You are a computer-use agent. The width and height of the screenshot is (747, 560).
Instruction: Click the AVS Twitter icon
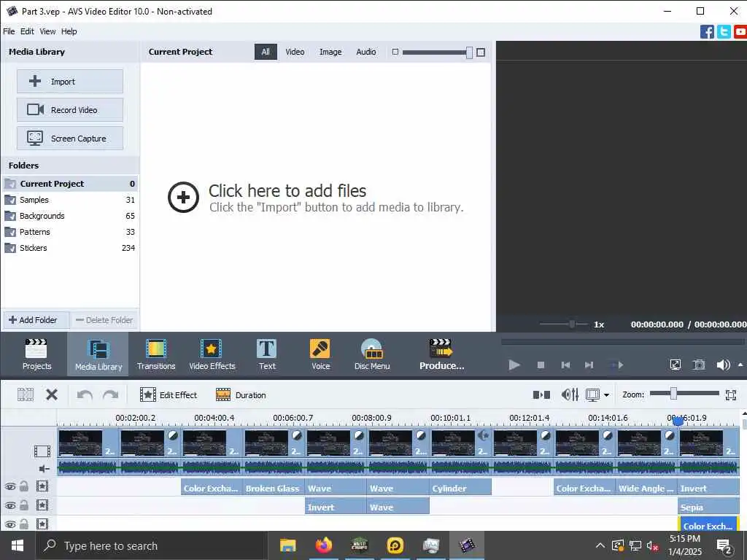(724, 32)
